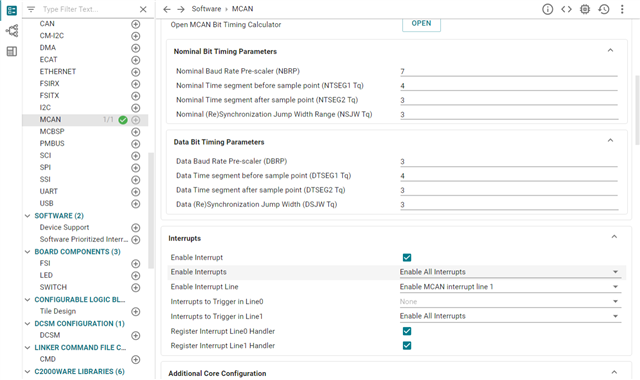Open the three-dot more options menu

[x=622, y=9]
